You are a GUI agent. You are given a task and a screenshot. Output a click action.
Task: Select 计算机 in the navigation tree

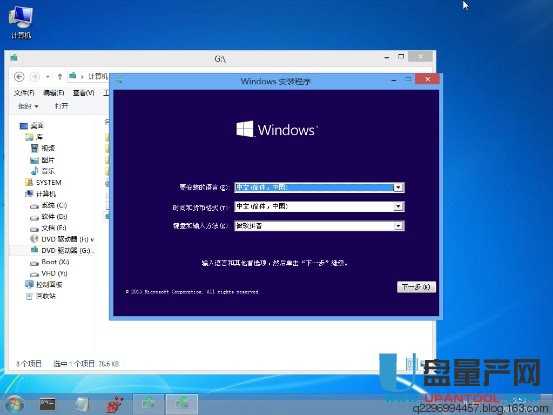point(46,194)
